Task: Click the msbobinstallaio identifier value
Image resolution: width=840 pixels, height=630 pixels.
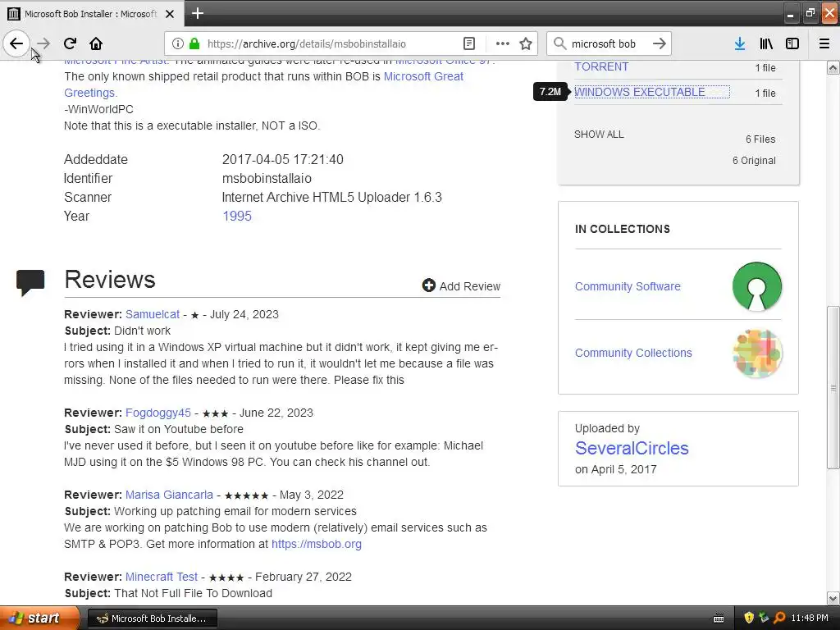Action: [267, 178]
